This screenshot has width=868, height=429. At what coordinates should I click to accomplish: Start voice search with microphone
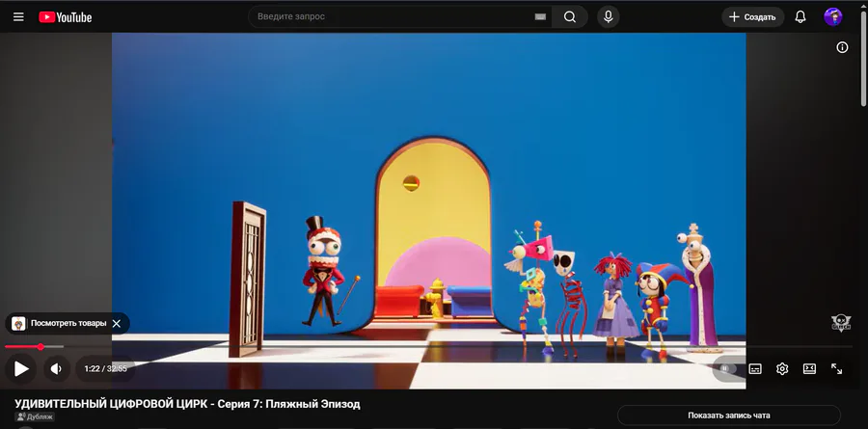(x=608, y=17)
